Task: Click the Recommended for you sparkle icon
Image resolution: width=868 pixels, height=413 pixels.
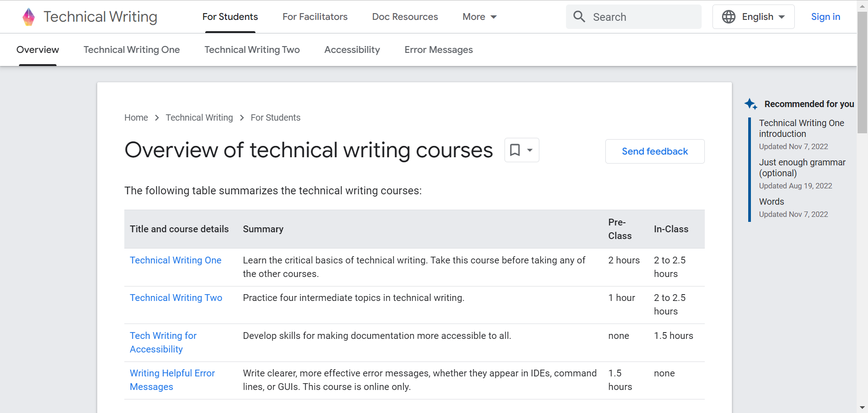Action: tap(751, 104)
